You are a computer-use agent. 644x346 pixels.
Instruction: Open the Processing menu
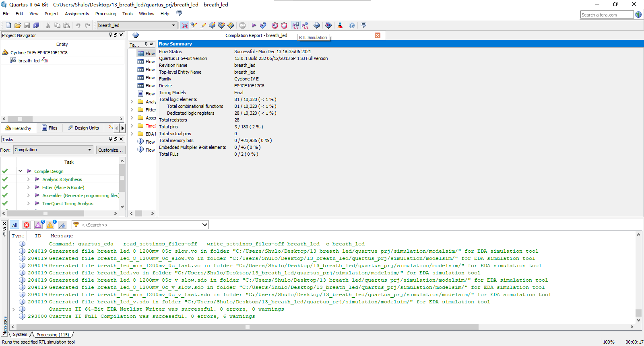105,14
